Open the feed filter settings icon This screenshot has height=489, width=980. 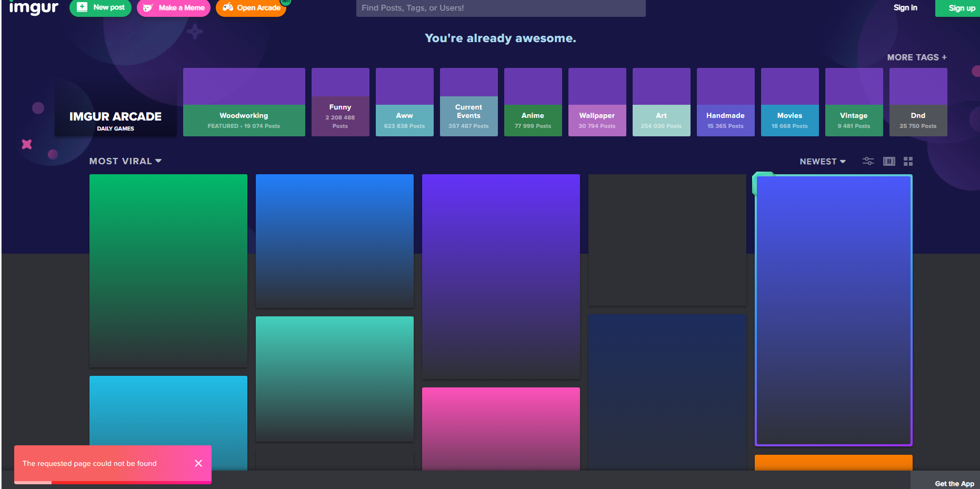(x=868, y=161)
